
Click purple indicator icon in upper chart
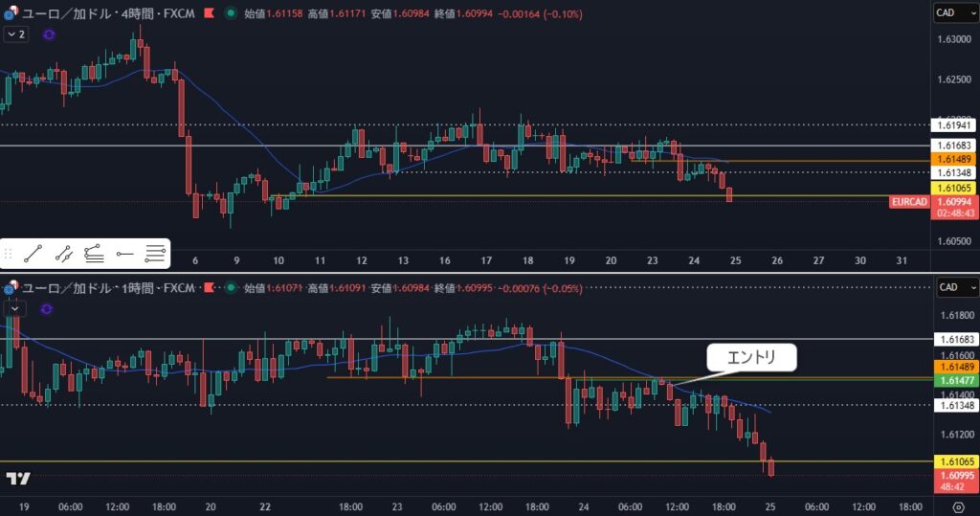click(x=49, y=34)
